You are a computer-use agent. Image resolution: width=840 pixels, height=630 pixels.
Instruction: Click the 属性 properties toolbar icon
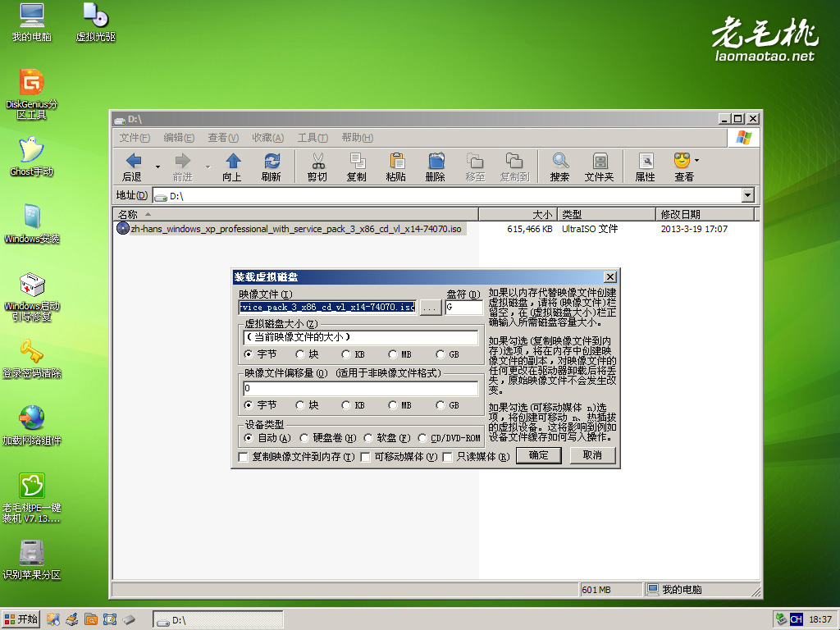pyautogui.click(x=645, y=167)
